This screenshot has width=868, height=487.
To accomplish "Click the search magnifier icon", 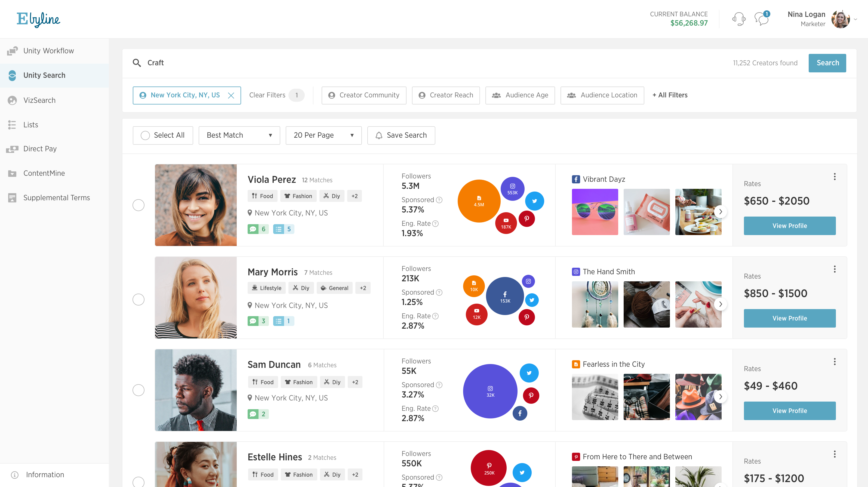I will 137,63.
